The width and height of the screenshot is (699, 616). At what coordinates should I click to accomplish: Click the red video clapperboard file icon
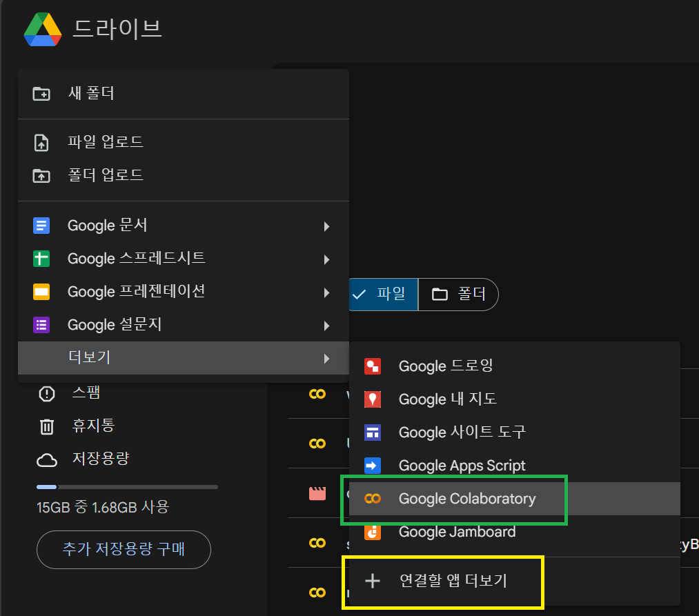pyautogui.click(x=317, y=493)
